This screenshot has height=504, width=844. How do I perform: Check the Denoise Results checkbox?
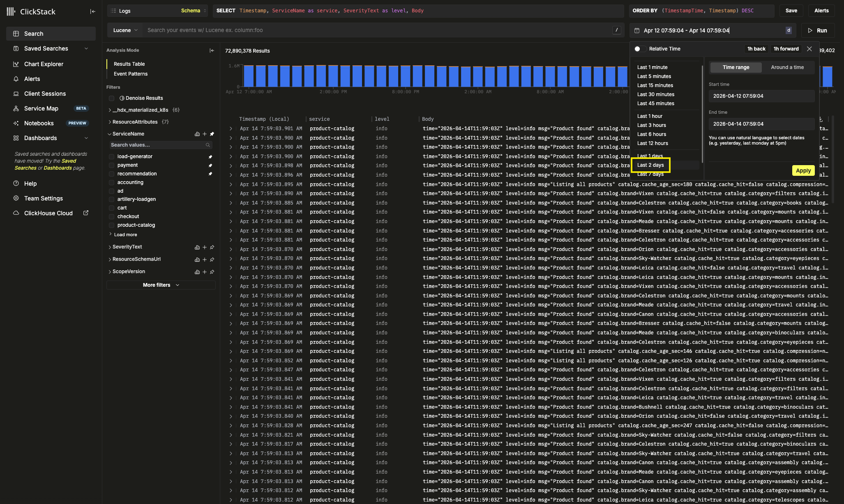pos(111,98)
